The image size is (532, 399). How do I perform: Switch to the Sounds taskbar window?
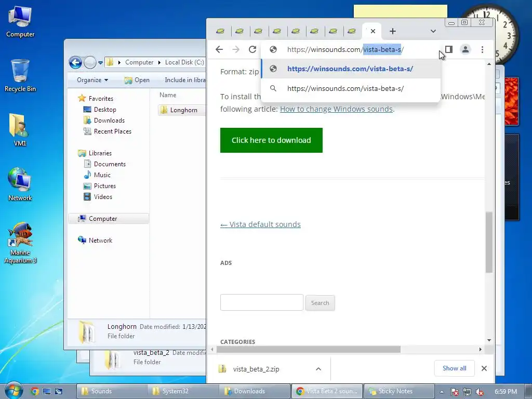point(112,391)
